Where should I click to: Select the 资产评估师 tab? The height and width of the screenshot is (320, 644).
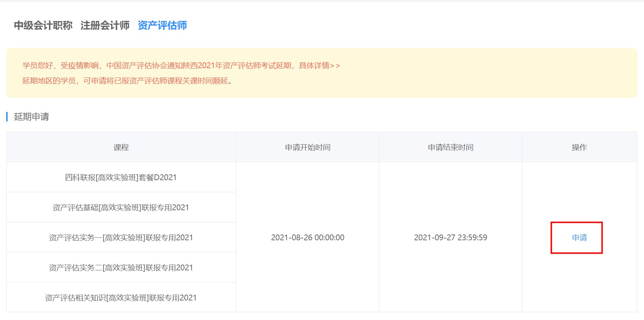pos(162,25)
